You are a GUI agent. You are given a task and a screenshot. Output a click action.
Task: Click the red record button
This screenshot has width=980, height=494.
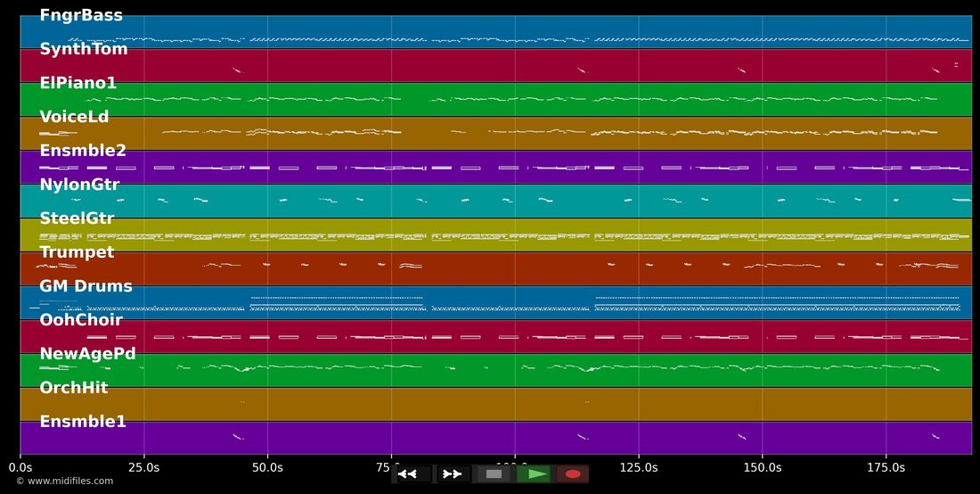[573, 474]
